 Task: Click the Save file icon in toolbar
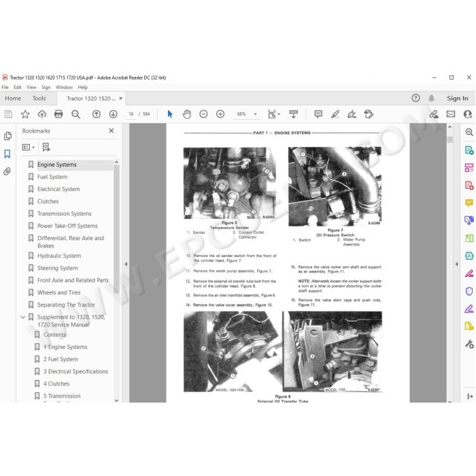click(8, 114)
